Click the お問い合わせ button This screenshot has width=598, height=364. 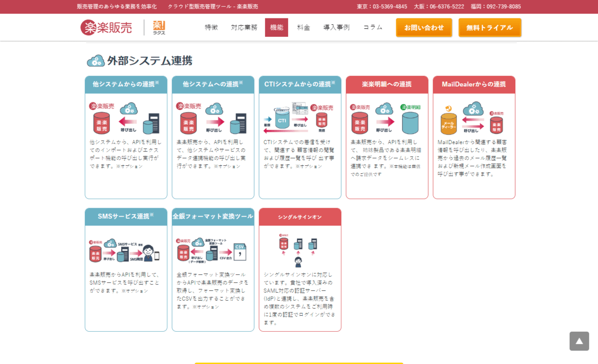(x=424, y=27)
